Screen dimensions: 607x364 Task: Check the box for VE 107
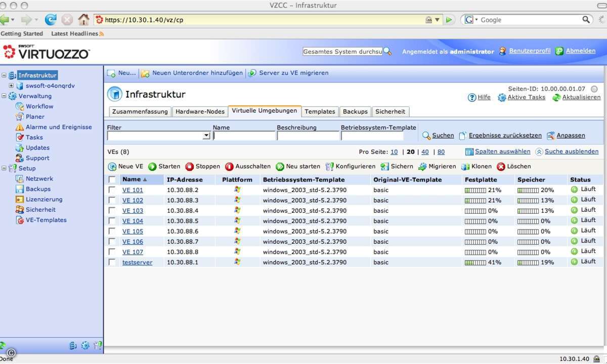[x=112, y=252]
